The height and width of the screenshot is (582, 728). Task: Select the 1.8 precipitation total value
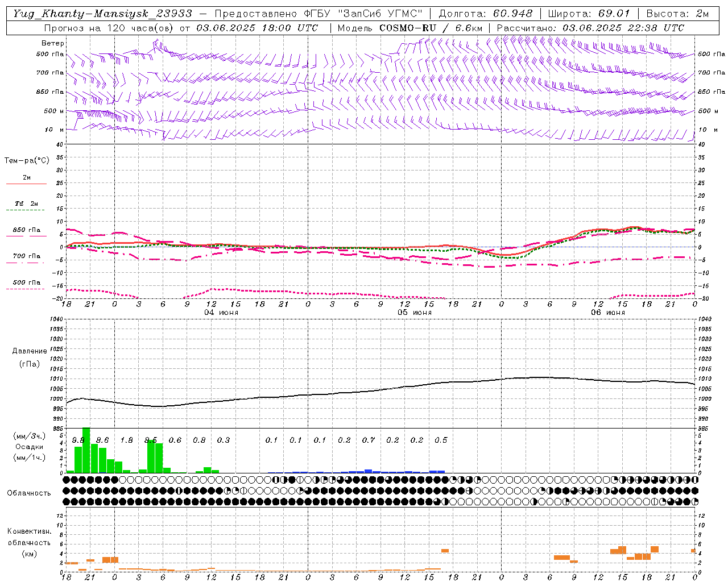pos(126,440)
